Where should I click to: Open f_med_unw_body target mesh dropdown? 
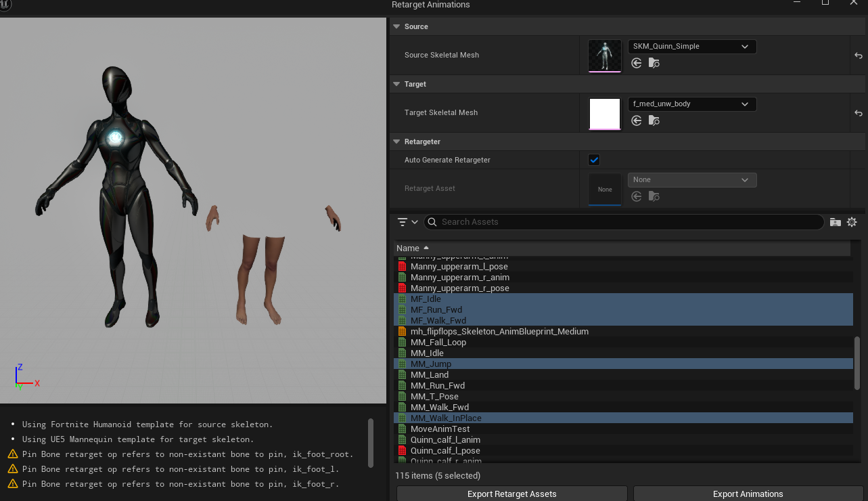click(x=692, y=104)
